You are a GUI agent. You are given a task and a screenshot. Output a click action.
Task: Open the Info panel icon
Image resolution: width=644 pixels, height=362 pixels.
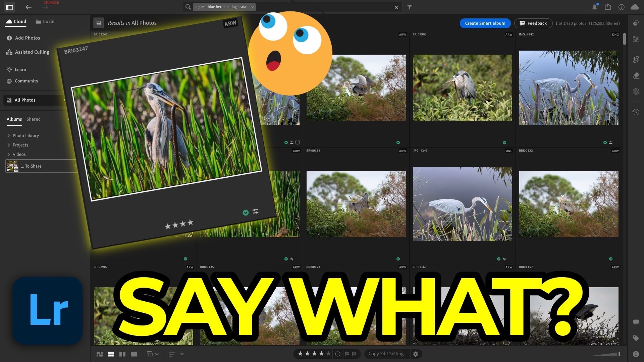636,354
